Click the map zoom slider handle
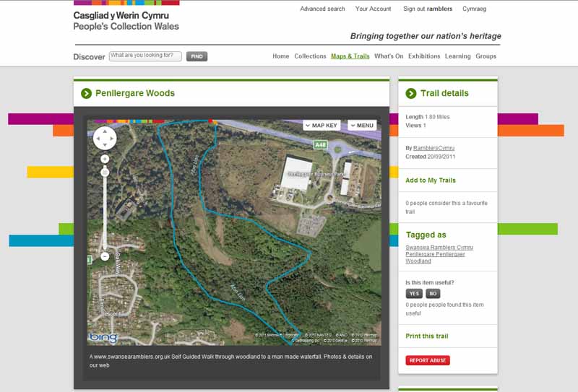Image resolution: width=578 pixels, height=392 pixels. tap(105, 172)
